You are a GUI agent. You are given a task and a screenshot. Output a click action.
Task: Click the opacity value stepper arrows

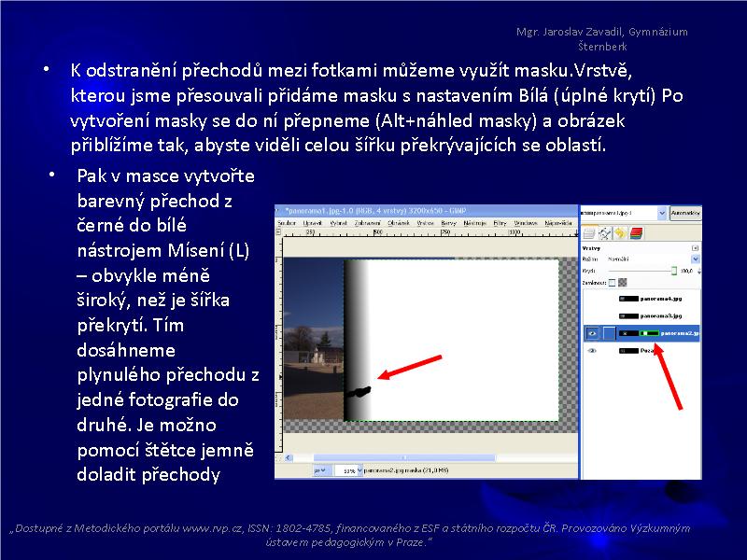pos(698,271)
